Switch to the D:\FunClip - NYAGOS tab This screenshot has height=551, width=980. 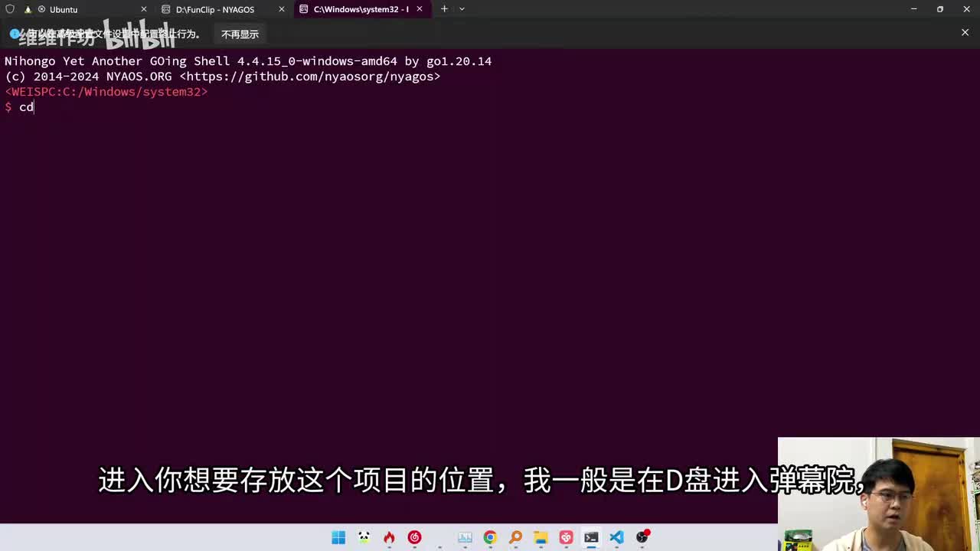[214, 9]
